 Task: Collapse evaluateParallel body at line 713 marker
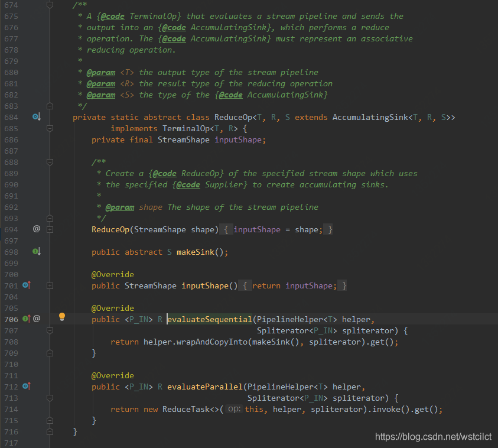pos(50,398)
